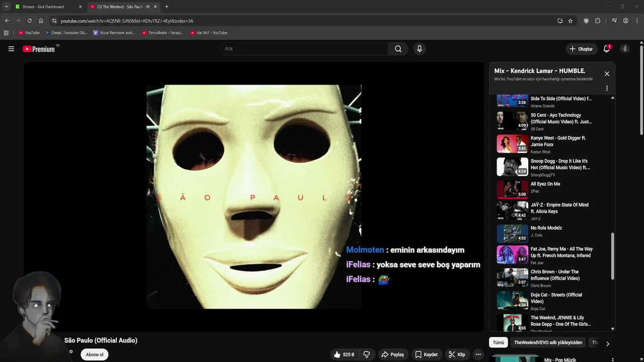Show more filter chips with the arrow
The image size is (644, 362).
(x=607, y=343)
